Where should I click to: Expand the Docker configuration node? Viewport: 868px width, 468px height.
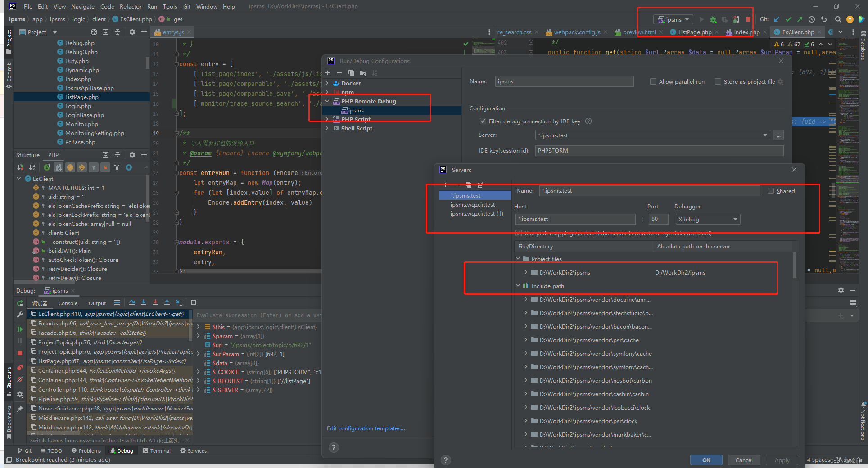tap(327, 83)
